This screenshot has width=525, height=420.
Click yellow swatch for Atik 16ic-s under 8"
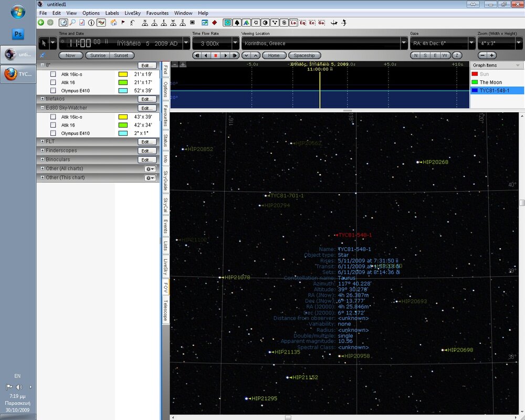(x=123, y=75)
